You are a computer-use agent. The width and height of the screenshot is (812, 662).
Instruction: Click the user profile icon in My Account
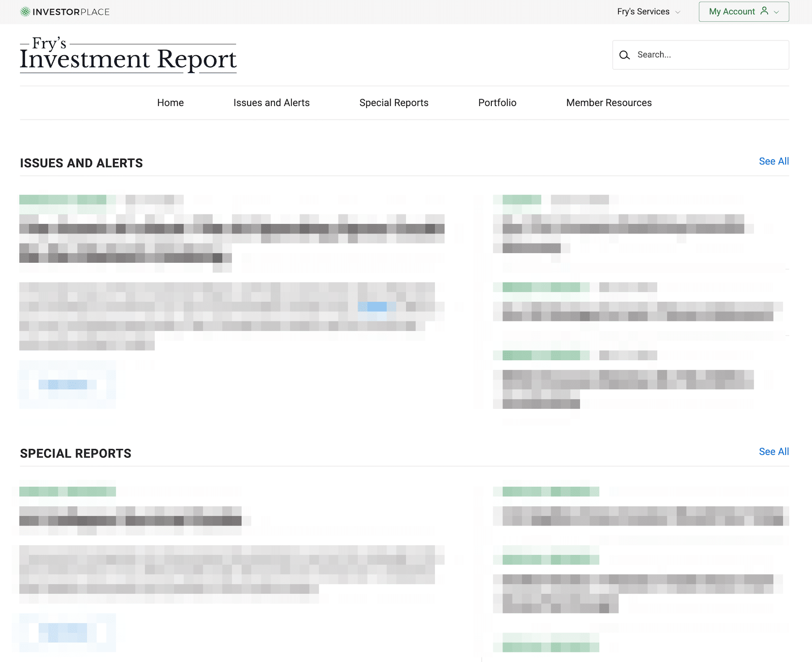764,11
